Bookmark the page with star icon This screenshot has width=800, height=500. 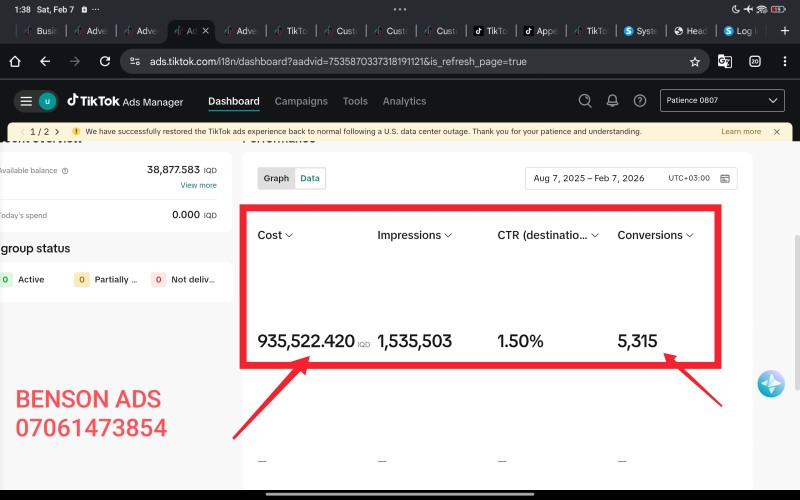[694, 62]
